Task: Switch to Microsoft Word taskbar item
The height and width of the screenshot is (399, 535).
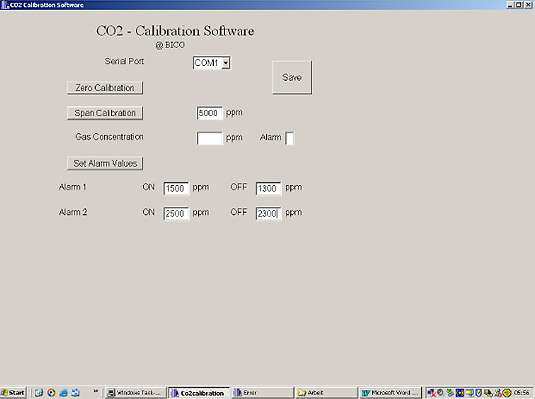Action: pos(390,393)
